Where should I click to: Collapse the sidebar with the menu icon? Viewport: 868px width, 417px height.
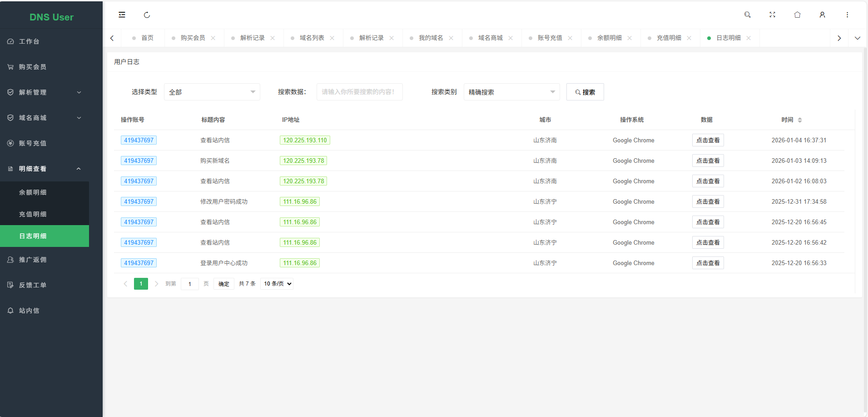122,15
